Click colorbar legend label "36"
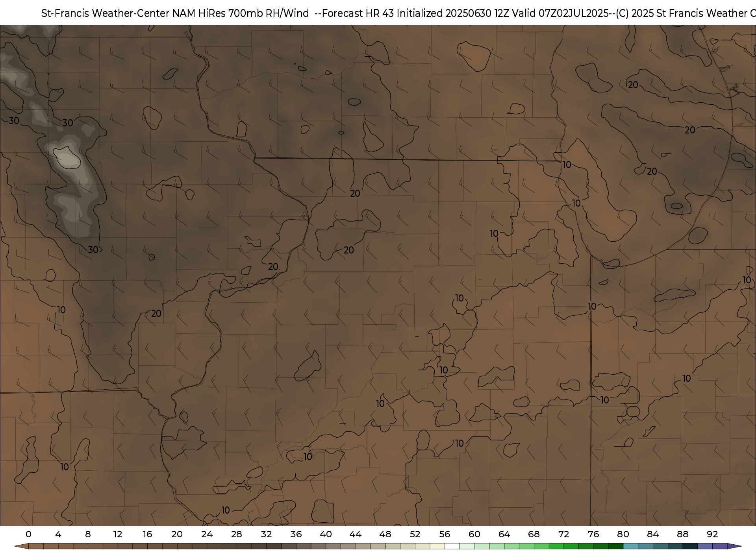 [296, 534]
